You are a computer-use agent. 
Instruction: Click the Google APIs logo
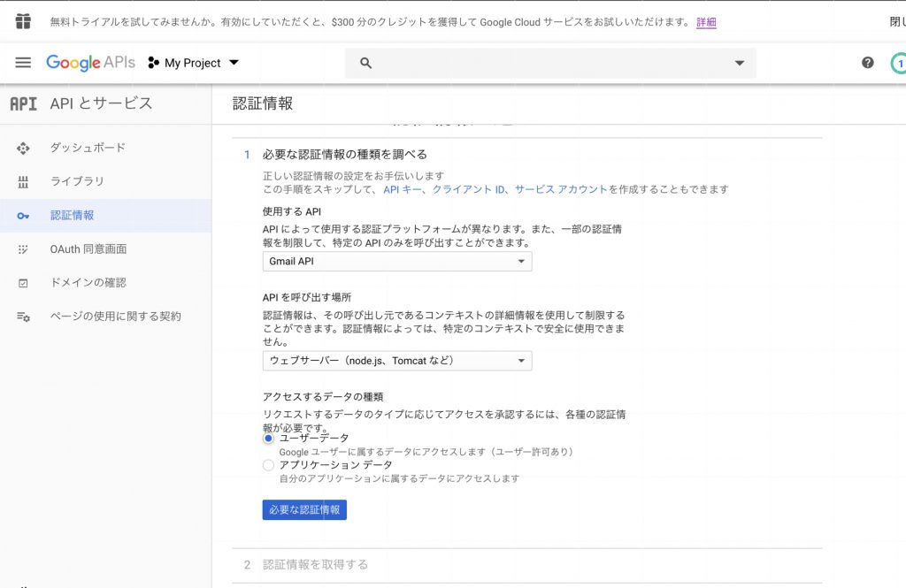click(x=91, y=63)
